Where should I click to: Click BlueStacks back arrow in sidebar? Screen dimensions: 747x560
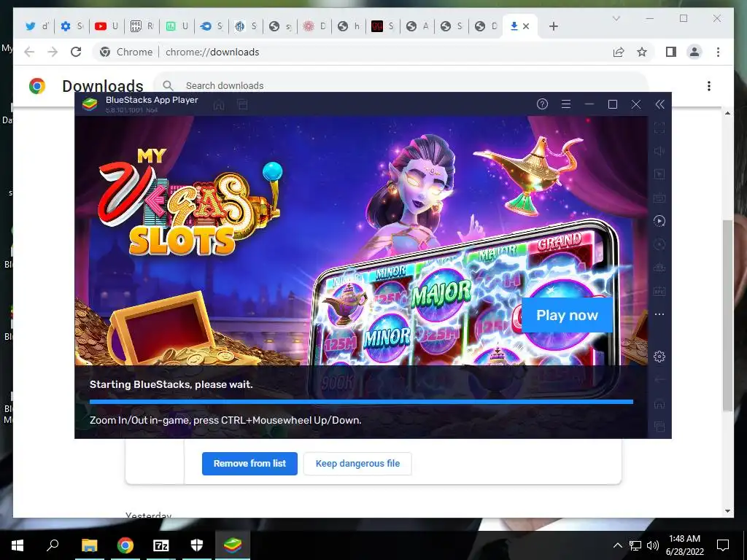(x=659, y=379)
